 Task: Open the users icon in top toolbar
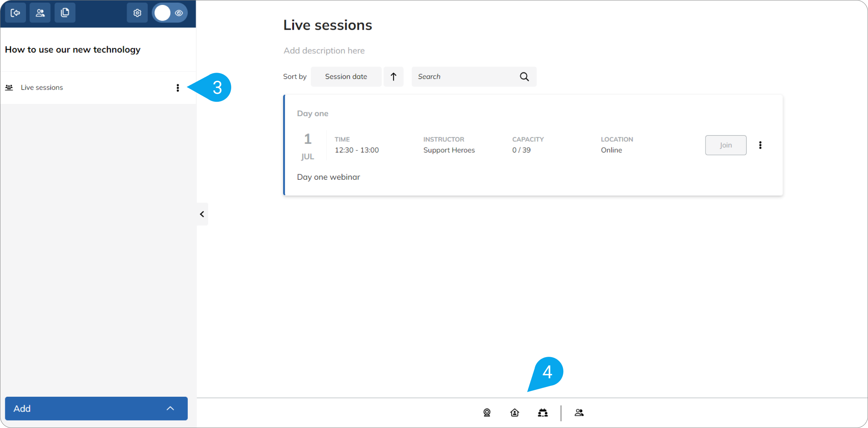click(40, 12)
